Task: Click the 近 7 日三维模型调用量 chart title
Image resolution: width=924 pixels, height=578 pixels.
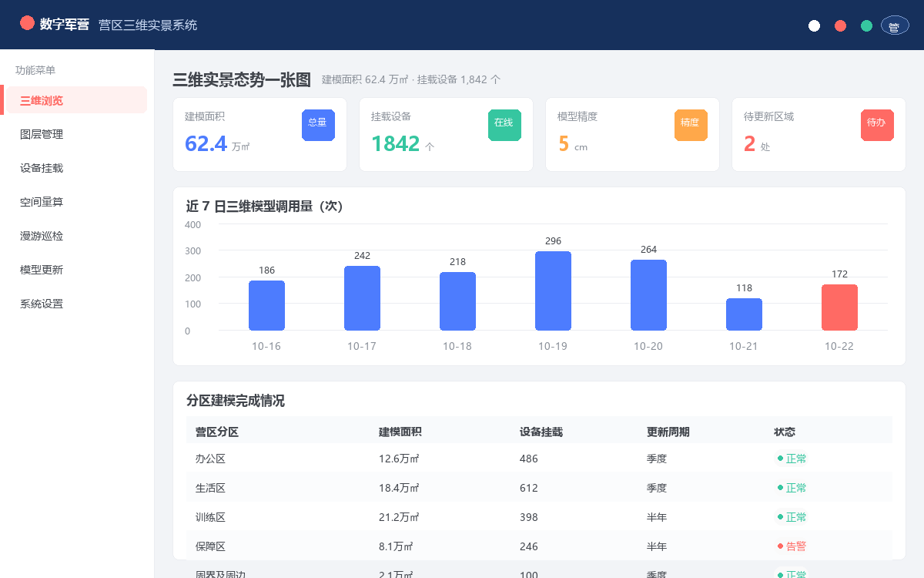Action: pyautogui.click(x=265, y=207)
